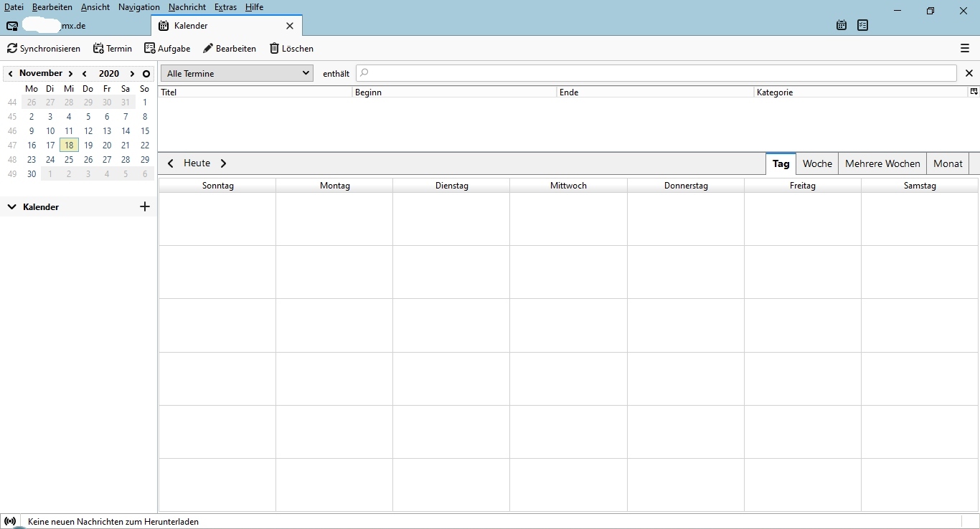Screen dimensions: 980x529
Task: Open the Hilfe menu
Action: (x=254, y=7)
